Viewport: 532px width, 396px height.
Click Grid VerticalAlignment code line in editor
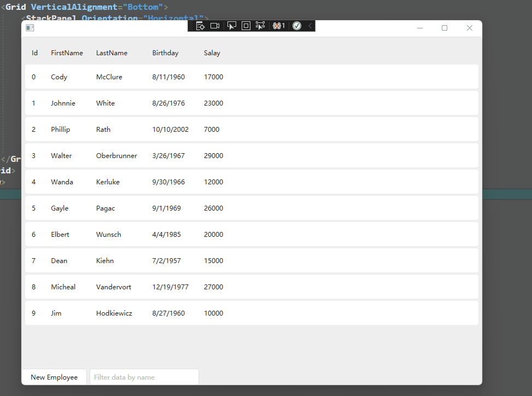[85, 7]
